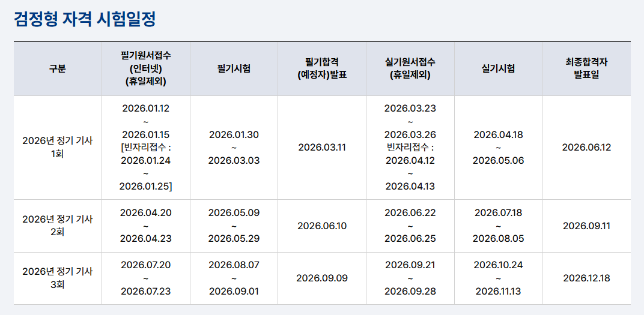The height and width of the screenshot is (315, 644).
Task: Select the 실기원서접수 (휴일제외) header
Action: coord(410,69)
